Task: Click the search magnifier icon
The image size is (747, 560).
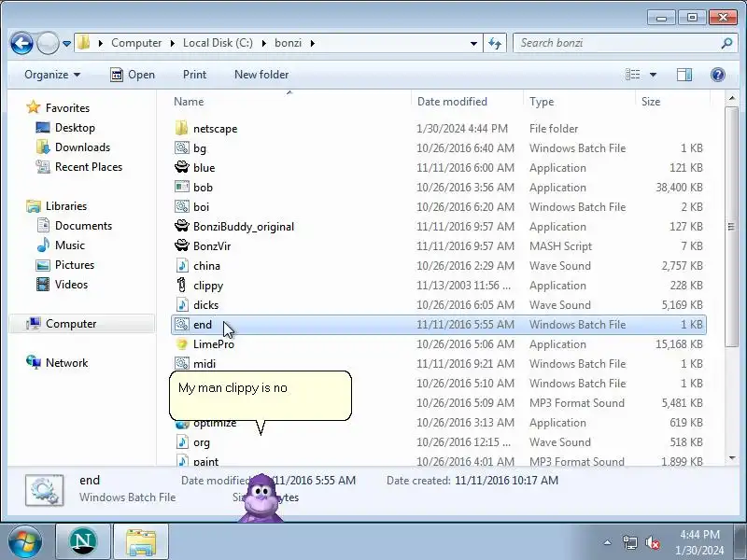Action: tap(726, 43)
